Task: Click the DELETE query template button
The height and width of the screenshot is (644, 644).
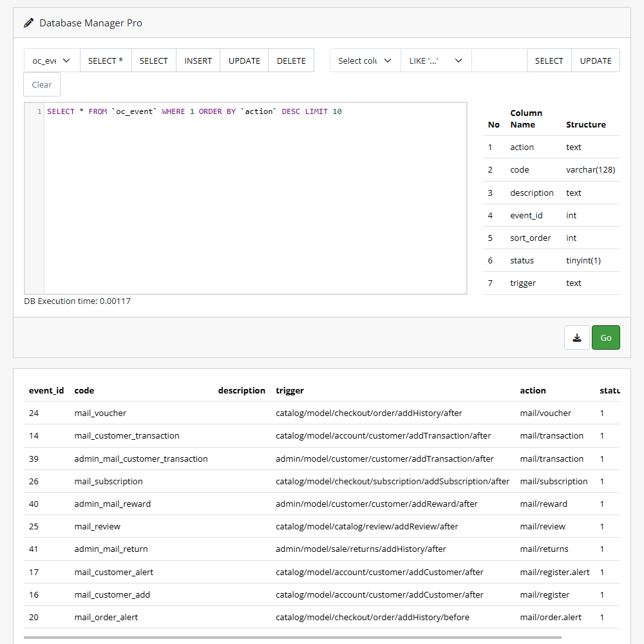Action: [291, 61]
